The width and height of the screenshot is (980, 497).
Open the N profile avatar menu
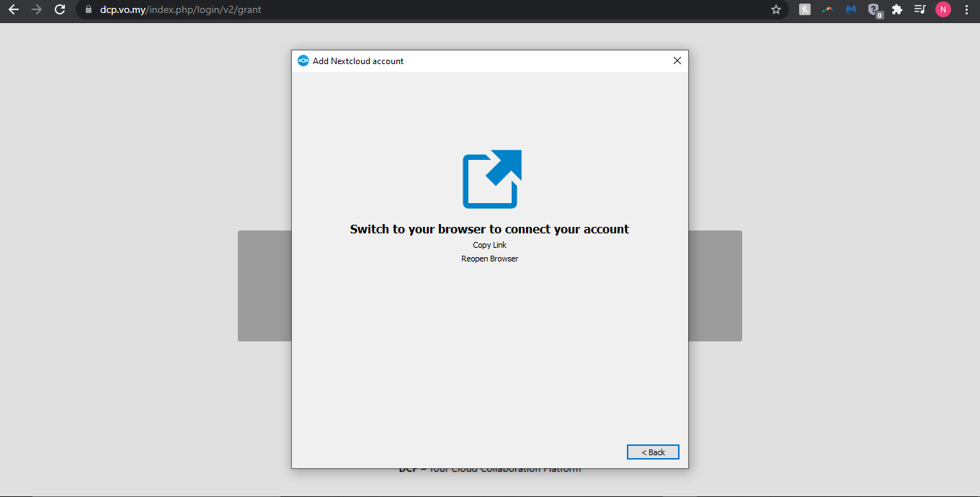click(x=943, y=10)
